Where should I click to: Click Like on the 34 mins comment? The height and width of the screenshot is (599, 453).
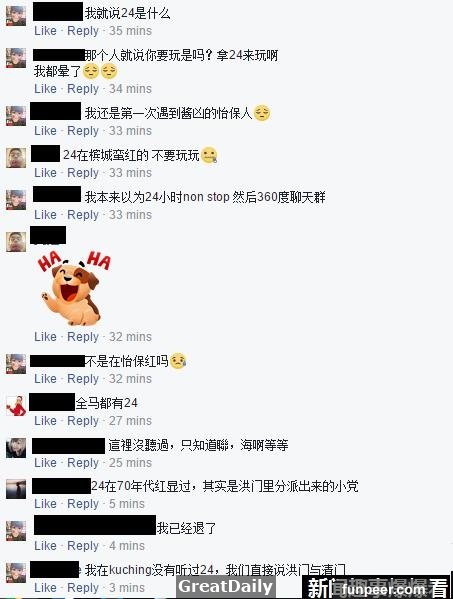tap(45, 89)
